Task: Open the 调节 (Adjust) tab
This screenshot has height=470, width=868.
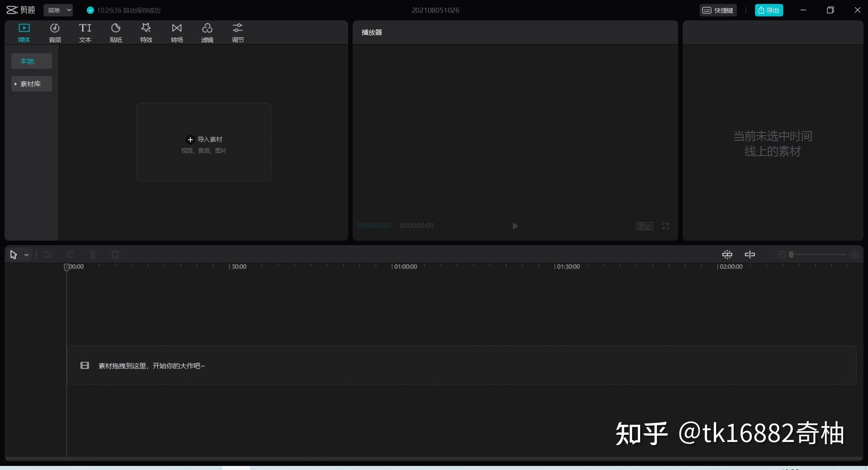Action: click(x=238, y=33)
